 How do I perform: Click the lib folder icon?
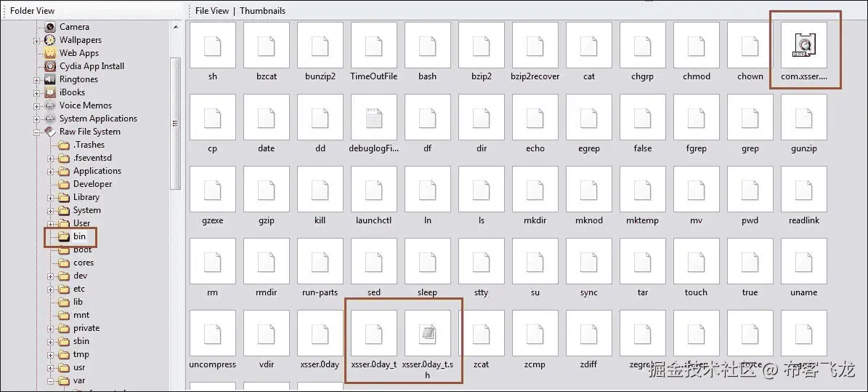[64, 302]
